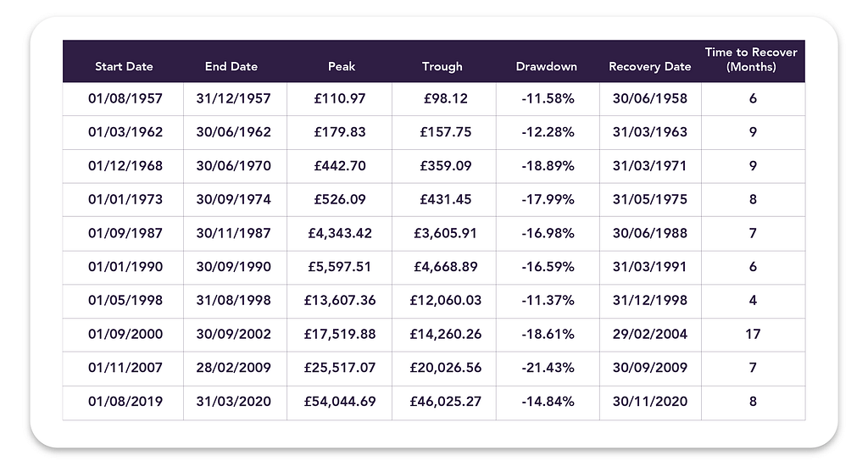Click the Start Date column header
868x472 pixels.
coord(124,66)
